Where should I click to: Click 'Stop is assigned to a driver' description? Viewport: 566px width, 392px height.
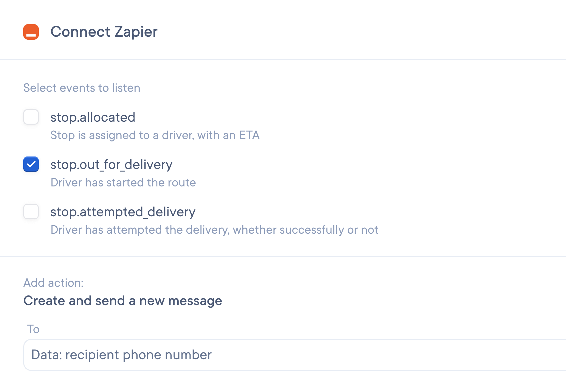click(x=155, y=135)
